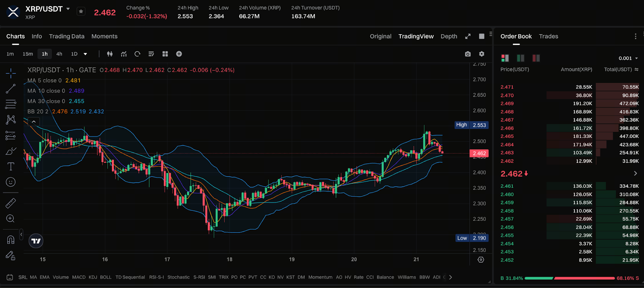Set chart timeframe to 4h
The image size is (644, 288).
pos(59,54)
